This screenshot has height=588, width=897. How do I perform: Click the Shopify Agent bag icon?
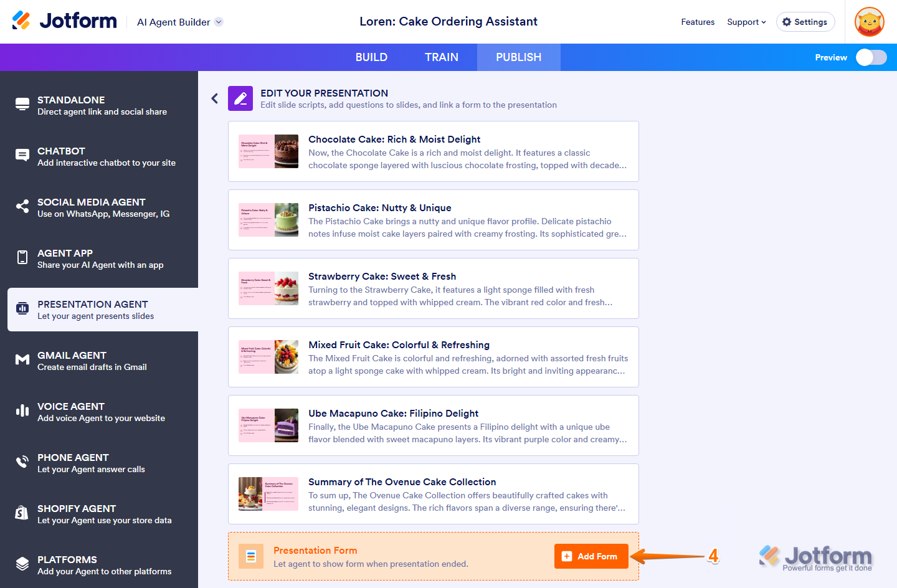point(22,513)
